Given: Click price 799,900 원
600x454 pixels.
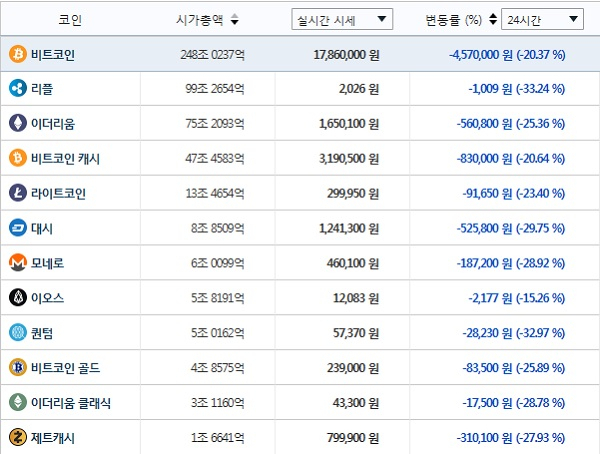Looking at the screenshot, I should click(x=353, y=438).
